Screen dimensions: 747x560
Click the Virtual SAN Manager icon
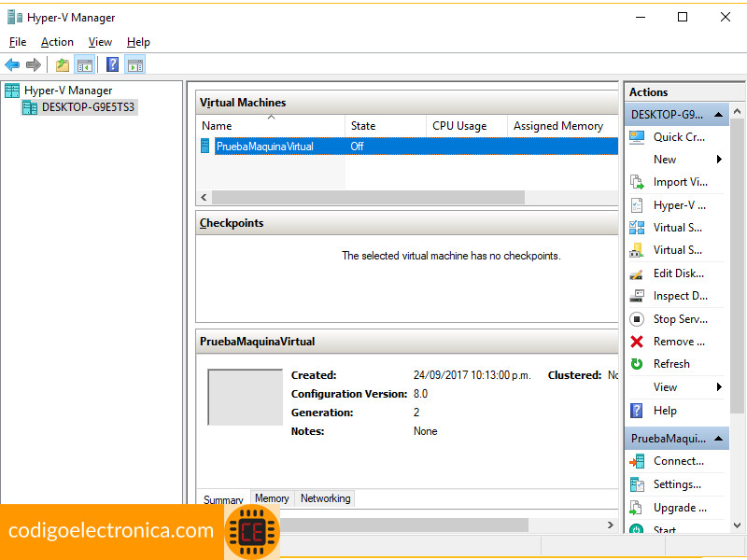[637, 250]
